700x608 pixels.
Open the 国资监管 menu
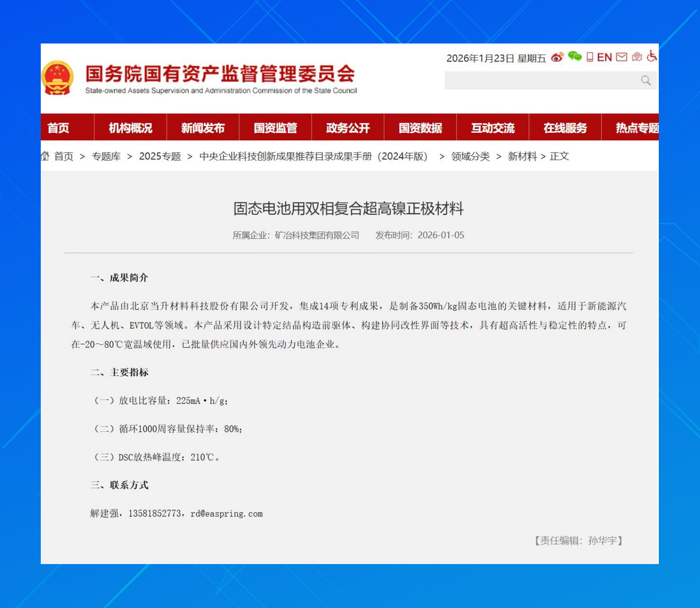click(x=275, y=128)
